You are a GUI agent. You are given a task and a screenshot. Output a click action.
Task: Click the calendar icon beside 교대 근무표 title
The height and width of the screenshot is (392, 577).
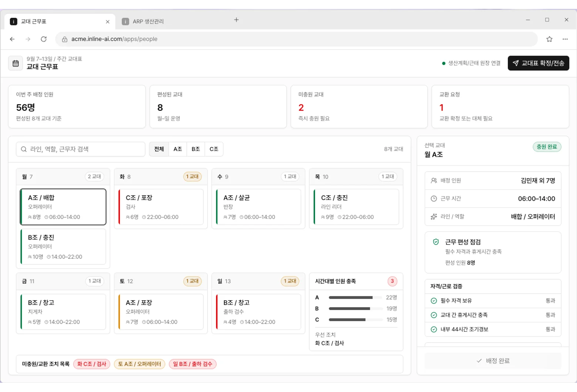(x=16, y=63)
